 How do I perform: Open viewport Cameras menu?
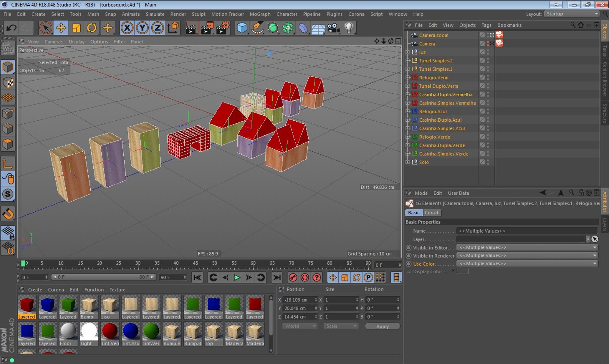(x=54, y=42)
